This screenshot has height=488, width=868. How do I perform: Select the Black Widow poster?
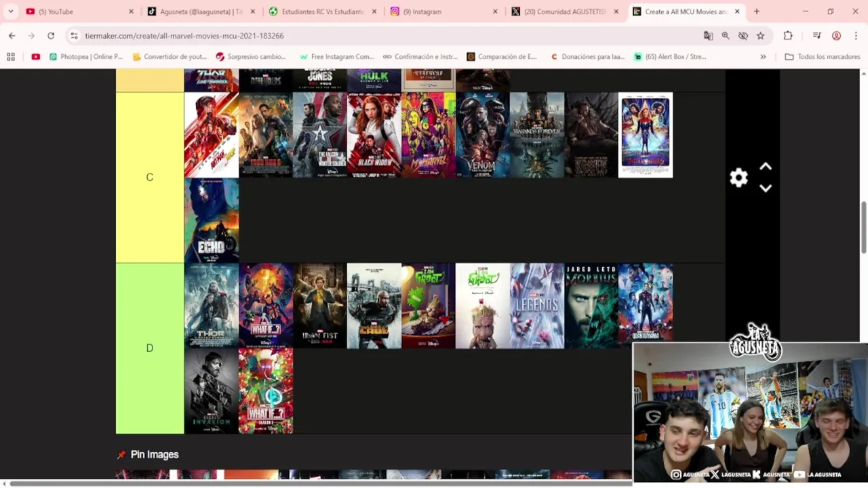(x=374, y=135)
